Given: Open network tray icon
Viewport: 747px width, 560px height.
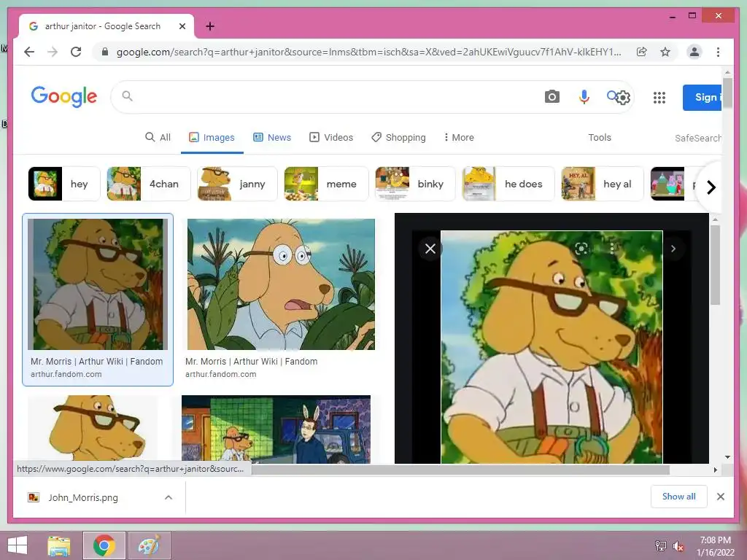Looking at the screenshot, I should (x=660, y=546).
